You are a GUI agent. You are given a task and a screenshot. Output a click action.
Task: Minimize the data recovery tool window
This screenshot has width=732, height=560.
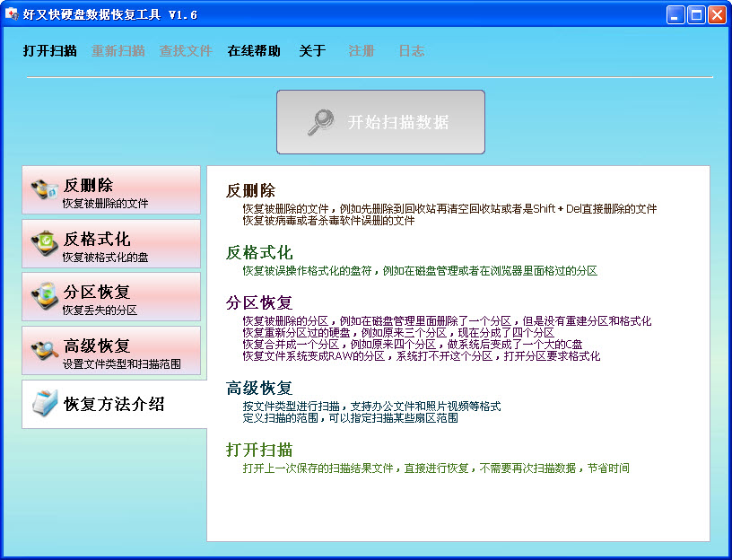point(676,15)
